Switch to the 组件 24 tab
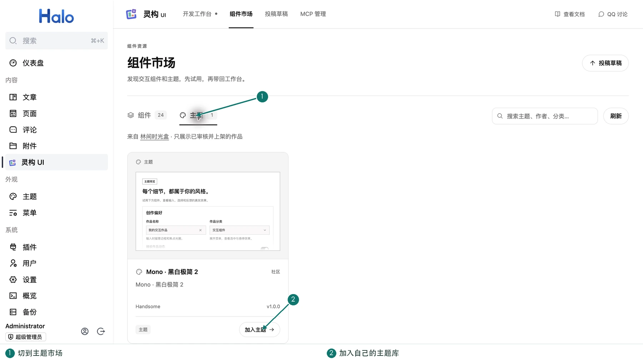This screenshot has height=364, width=643. (x=146, y=115)
